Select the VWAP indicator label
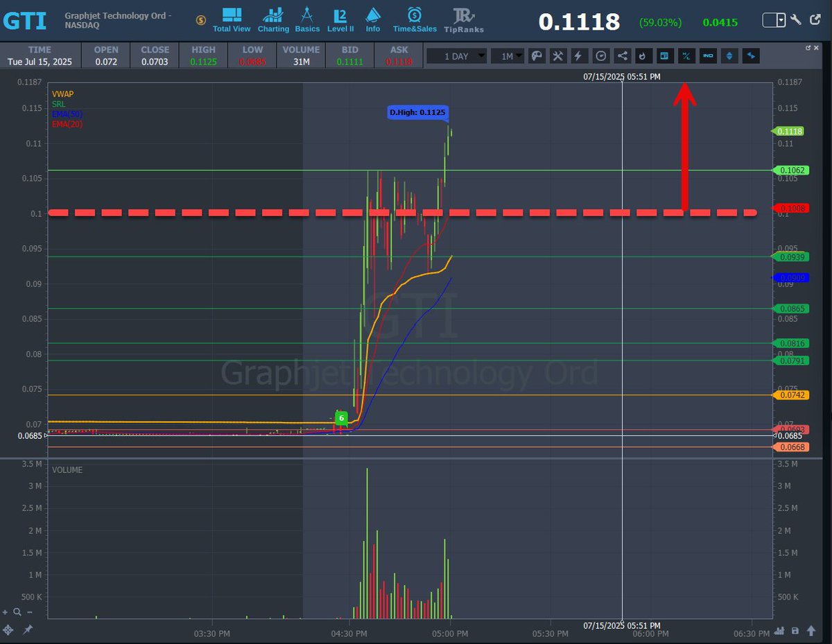The width and height of the screenshot is (832, 644). [x=62, y=94]
